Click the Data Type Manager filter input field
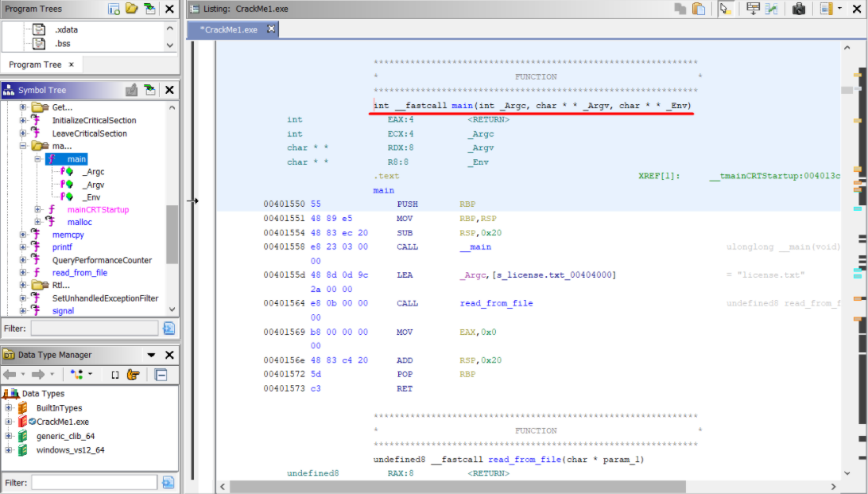Viewport: 868px width, 494px height. pos(95,482)
